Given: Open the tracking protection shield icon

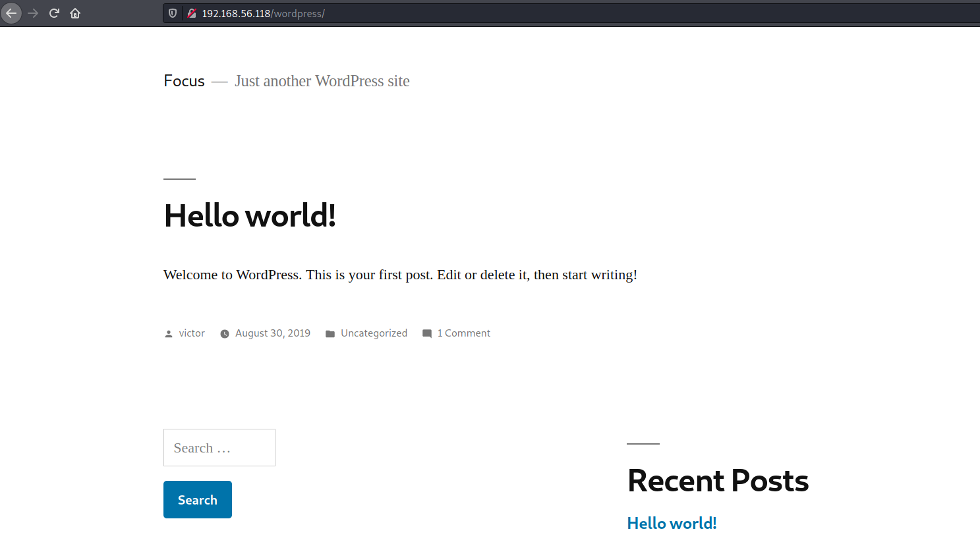Looking at the screenshot, I should (x=173, y=13).
